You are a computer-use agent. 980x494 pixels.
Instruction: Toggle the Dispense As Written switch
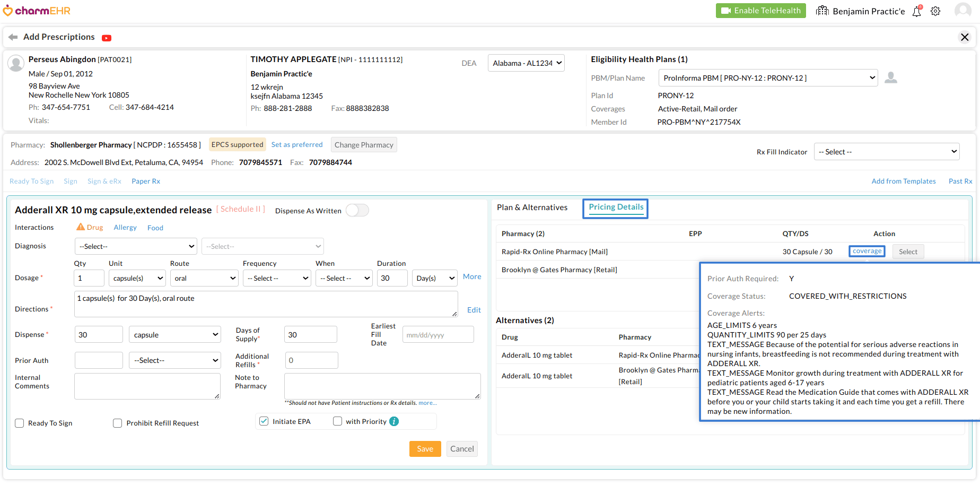tap(357, 211)
